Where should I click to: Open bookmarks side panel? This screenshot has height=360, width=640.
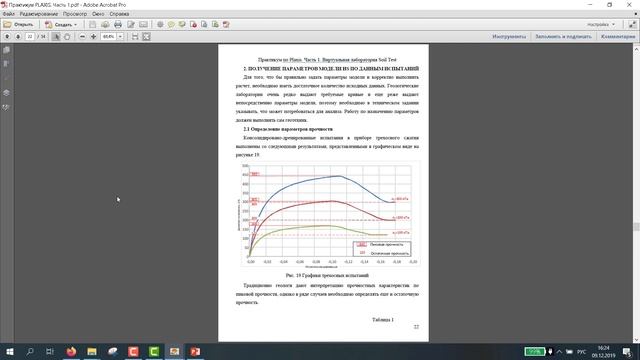pyautogui.click(x=7, y=64)
